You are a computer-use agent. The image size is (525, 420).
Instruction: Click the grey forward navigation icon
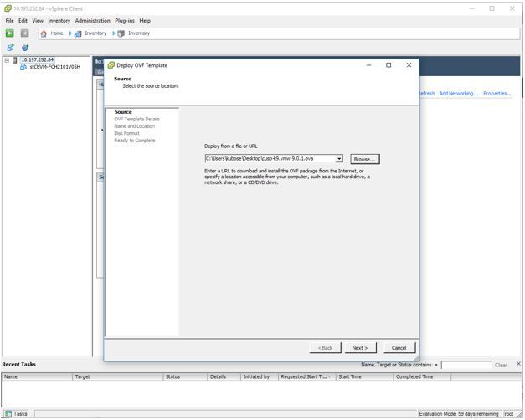pos(25,33)
